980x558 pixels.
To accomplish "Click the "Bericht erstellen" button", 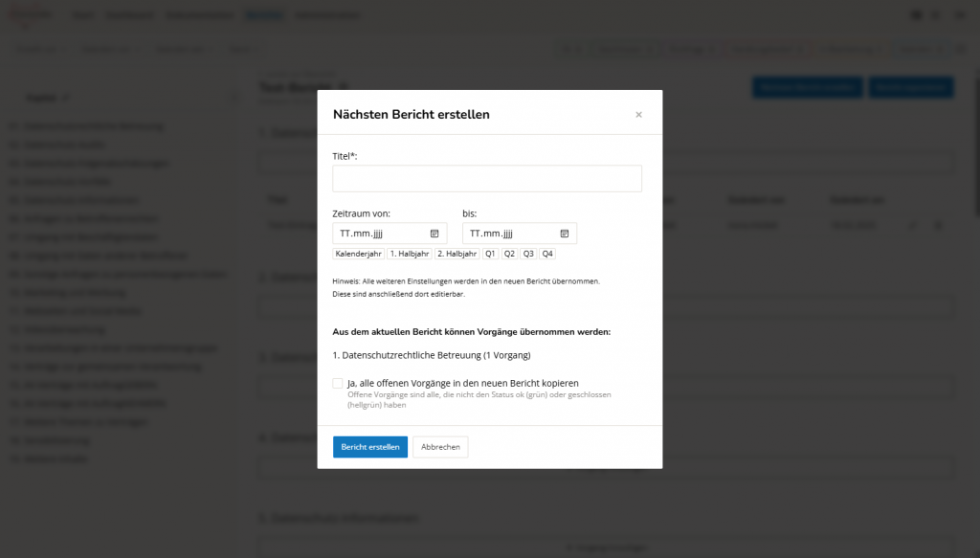I will click(x=369, y=446).
